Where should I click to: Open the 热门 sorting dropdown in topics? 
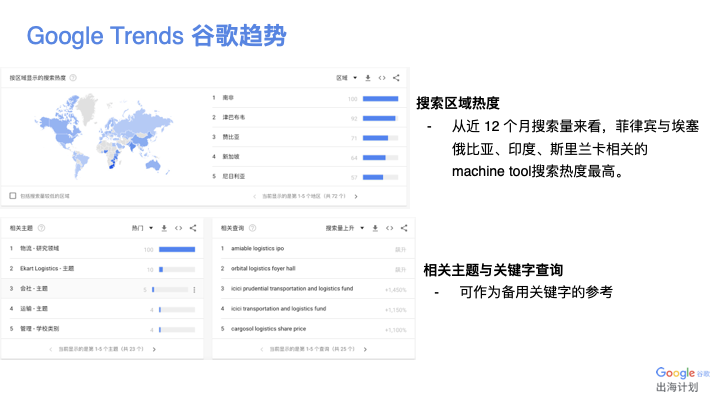pyautogui.click(x=142, y=228)
